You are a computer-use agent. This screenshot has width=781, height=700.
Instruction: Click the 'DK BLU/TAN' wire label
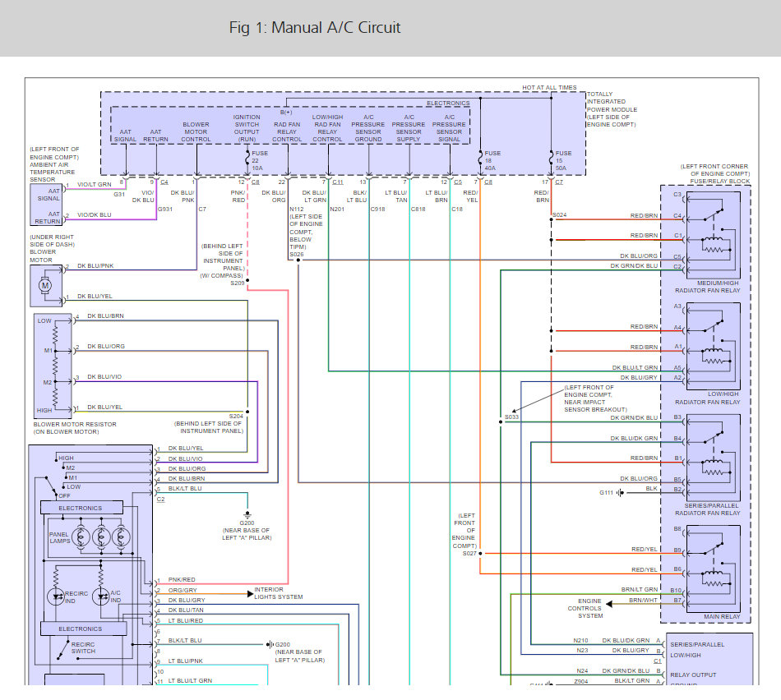[186, 610]
